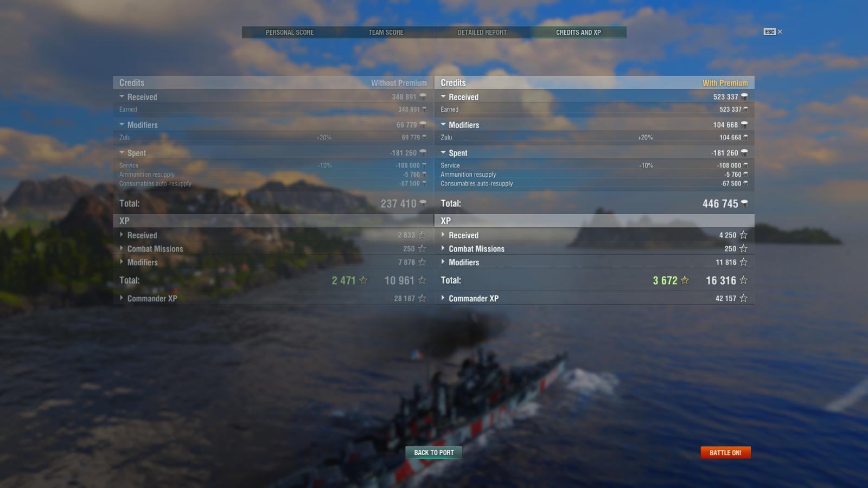Screen dimensions: 868x488
Task: Click the credits icon beside With Premium Received 523 337
Action: [x=744, y=97]
